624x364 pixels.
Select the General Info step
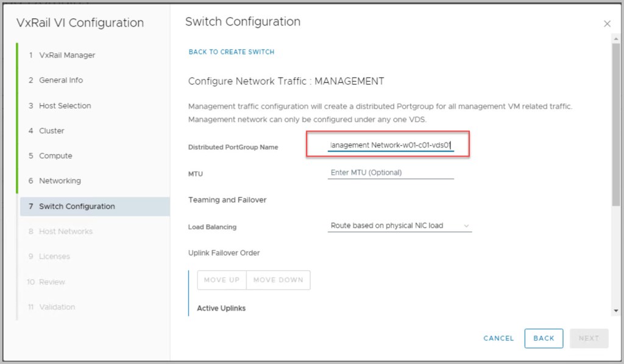(x=61, y=80)
